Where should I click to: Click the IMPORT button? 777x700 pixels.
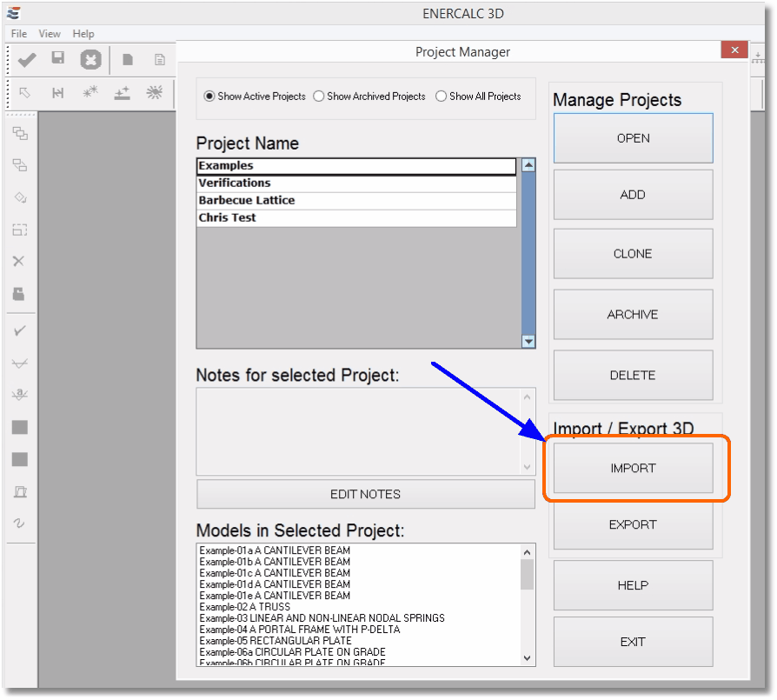pos(633,469)
